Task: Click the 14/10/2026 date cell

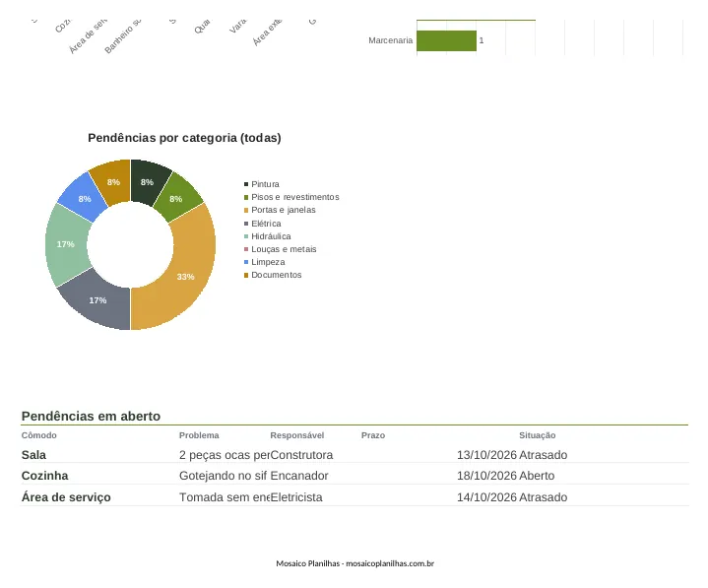Action: click(486, 497)
